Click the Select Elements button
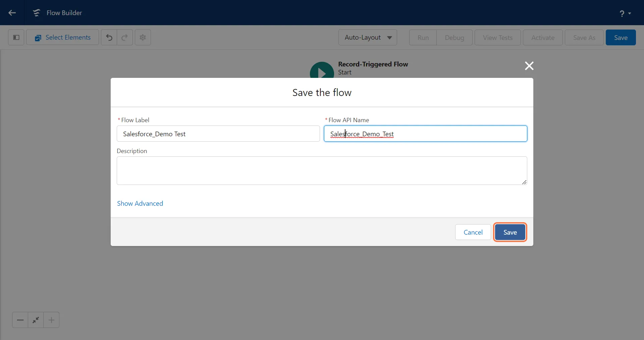The height and width of the screenshot is (340, 644). click(x=63, y=37)
